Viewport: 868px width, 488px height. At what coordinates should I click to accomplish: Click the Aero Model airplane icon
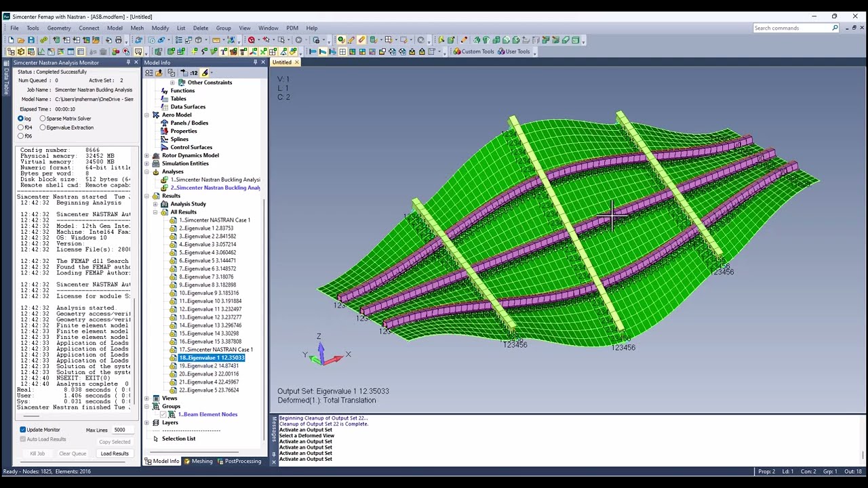coord(155,115)
